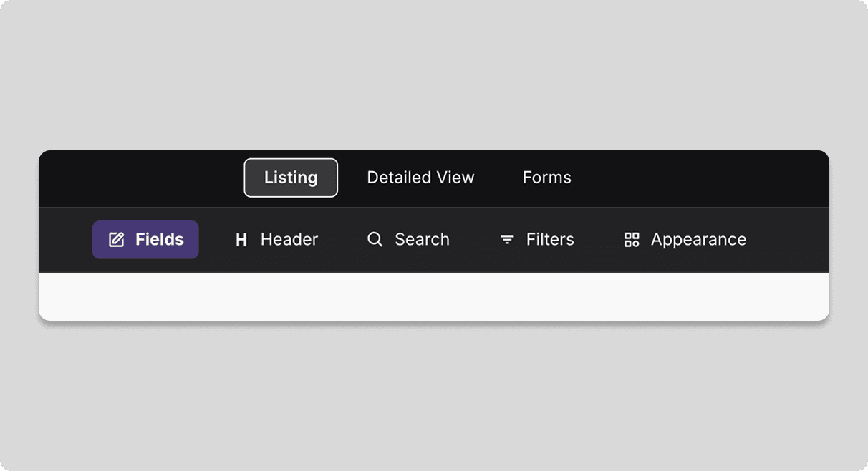Image resolution: width=868 pixels, height=471 pixels.
Task: Click empty top bar right of Forms
Action: point(702,178)
